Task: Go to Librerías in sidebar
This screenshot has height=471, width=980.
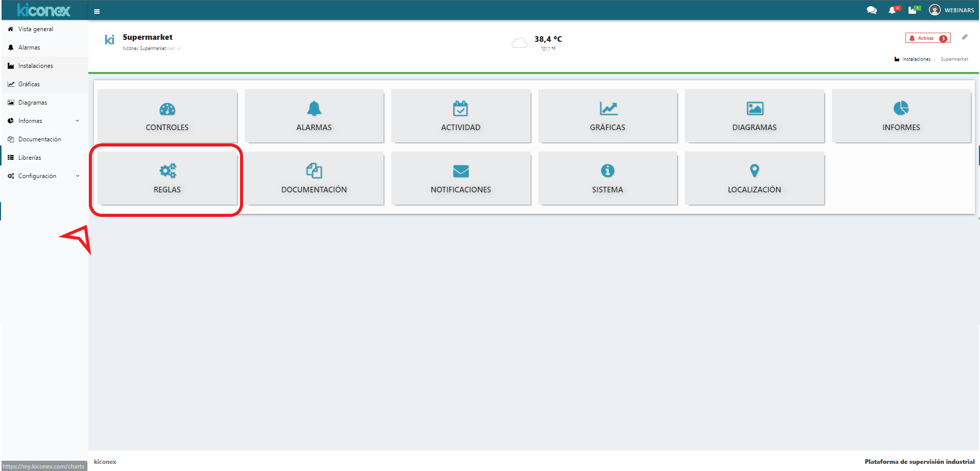Action: click(30, 158)
